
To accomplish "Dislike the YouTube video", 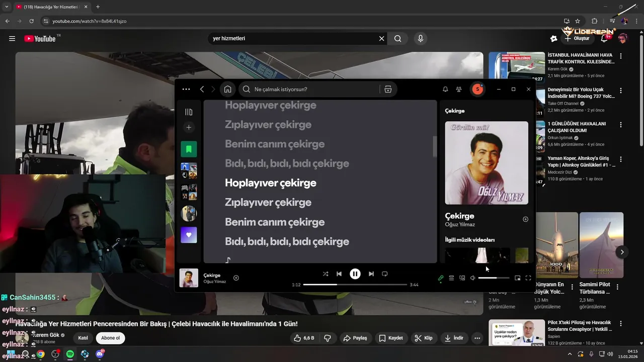I will (x=328, y=338).
